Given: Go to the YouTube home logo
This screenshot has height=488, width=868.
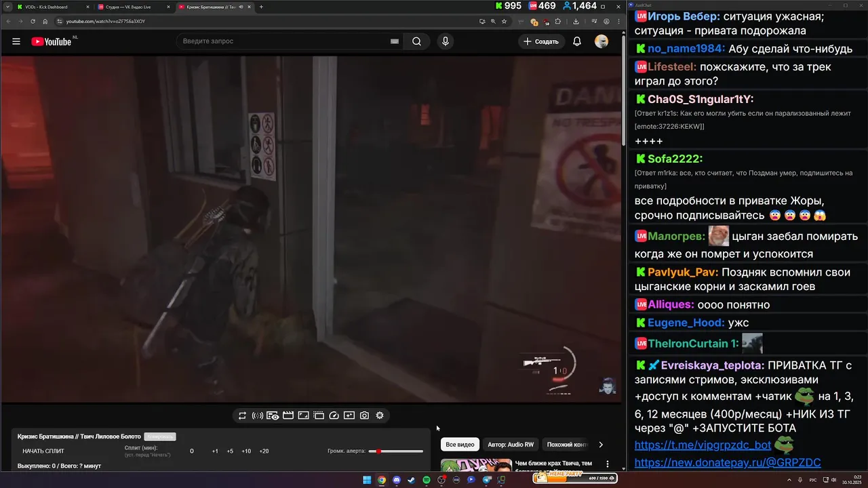Looking at the screenshot, I should point(52,41).
